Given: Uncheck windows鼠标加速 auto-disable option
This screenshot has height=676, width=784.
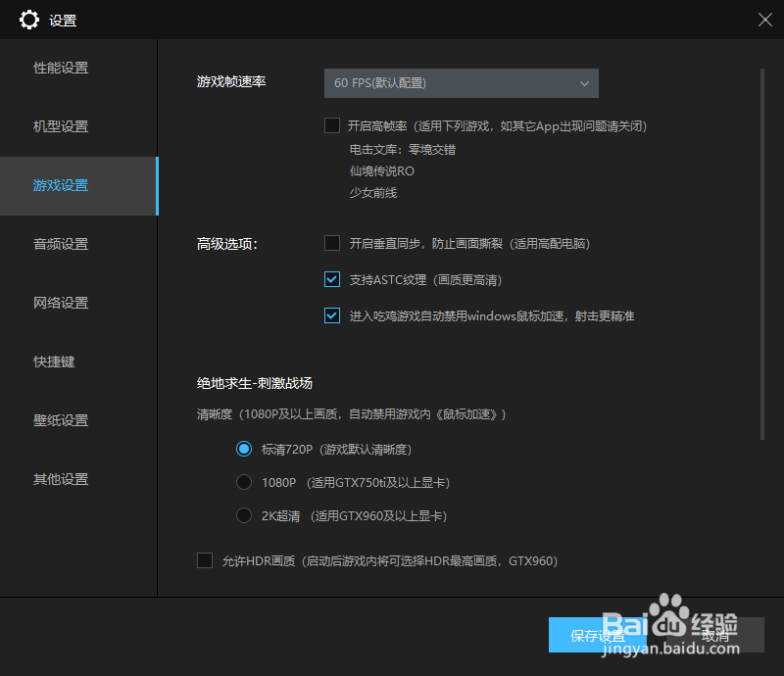Looking at the screenshot, I should pyautogui.click(x=332, y=315).
